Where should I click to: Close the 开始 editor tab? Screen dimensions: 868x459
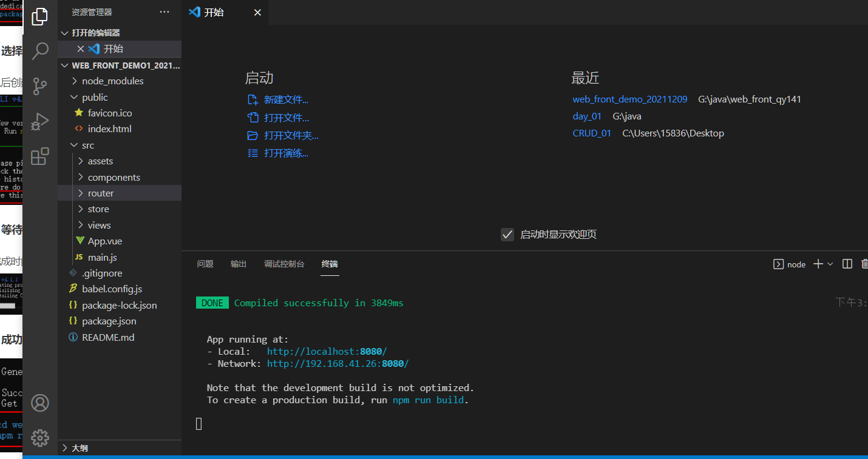tap(257, 12)
